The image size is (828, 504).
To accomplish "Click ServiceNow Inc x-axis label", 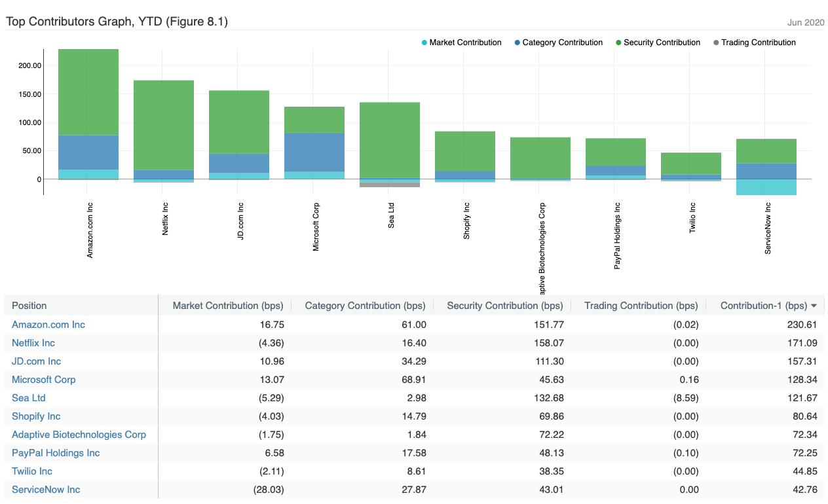I will 768,229.
